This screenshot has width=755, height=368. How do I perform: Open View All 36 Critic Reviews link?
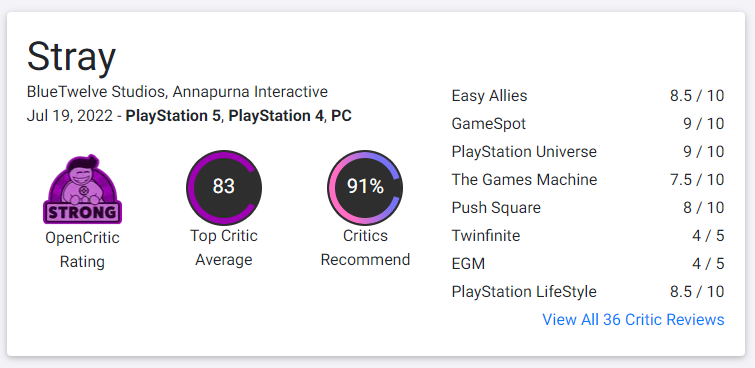pos(633,319)
